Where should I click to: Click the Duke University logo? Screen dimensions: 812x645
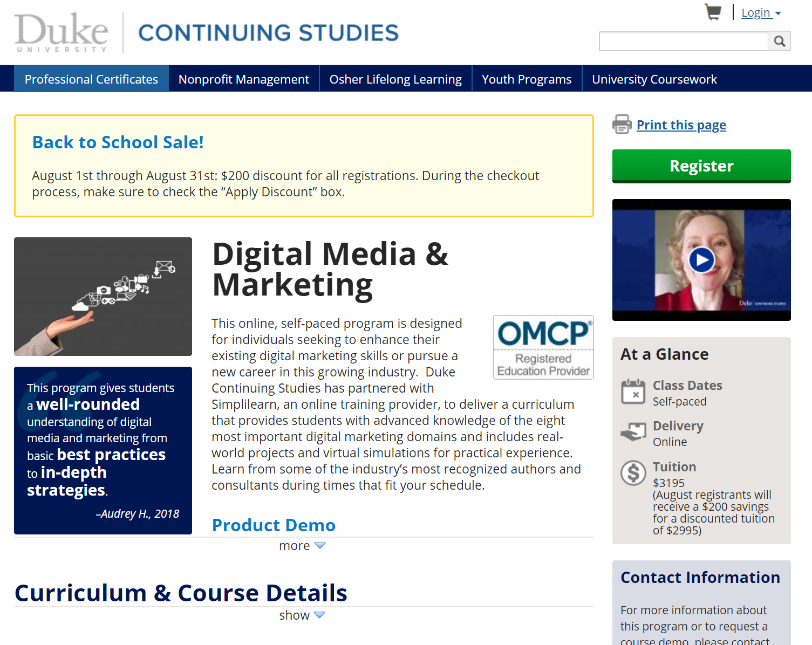pyautogui.click(x=61, y=32)
